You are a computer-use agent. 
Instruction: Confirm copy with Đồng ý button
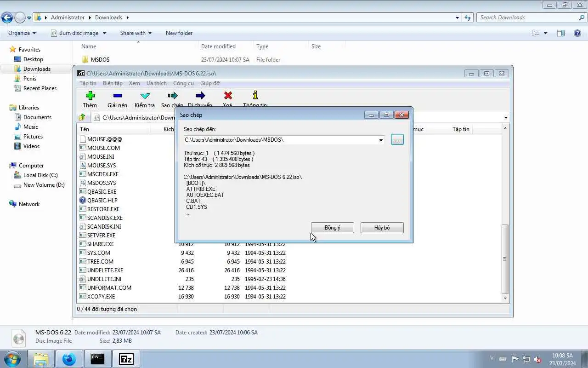point(333,228)
